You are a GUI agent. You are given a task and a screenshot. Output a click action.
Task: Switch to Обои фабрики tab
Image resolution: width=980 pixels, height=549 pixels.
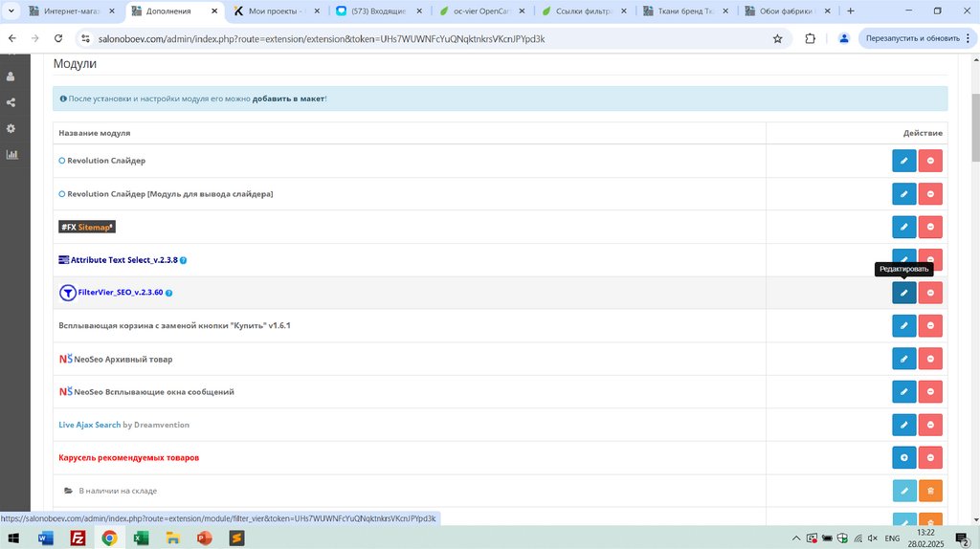coord(787,11)
